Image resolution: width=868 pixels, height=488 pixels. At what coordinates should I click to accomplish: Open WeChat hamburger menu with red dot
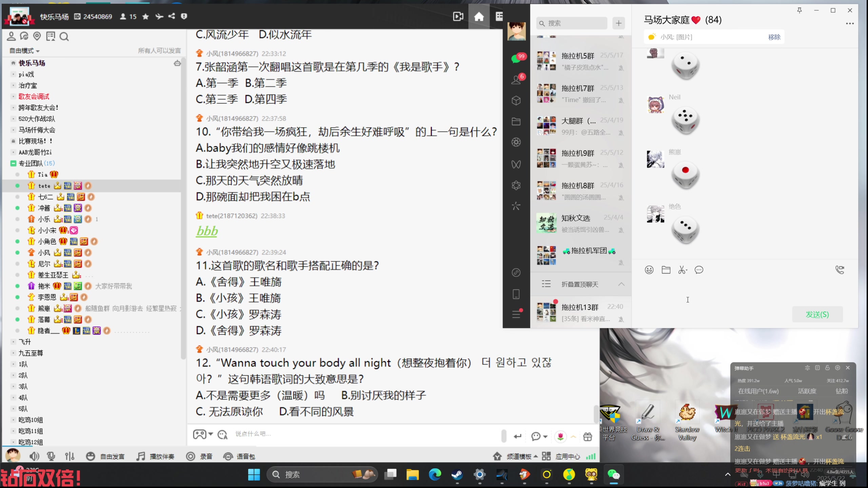pyautogui.click(x=516, y=314)
